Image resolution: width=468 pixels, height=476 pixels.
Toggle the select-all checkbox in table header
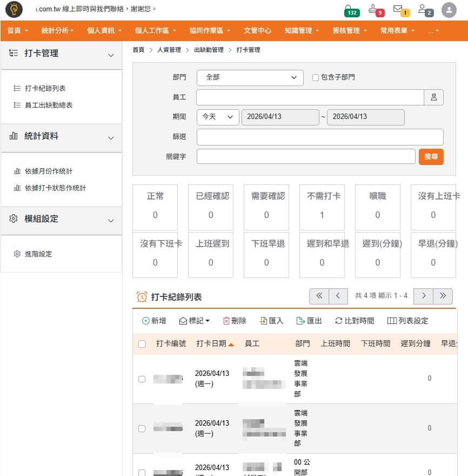tap(142, 344)
